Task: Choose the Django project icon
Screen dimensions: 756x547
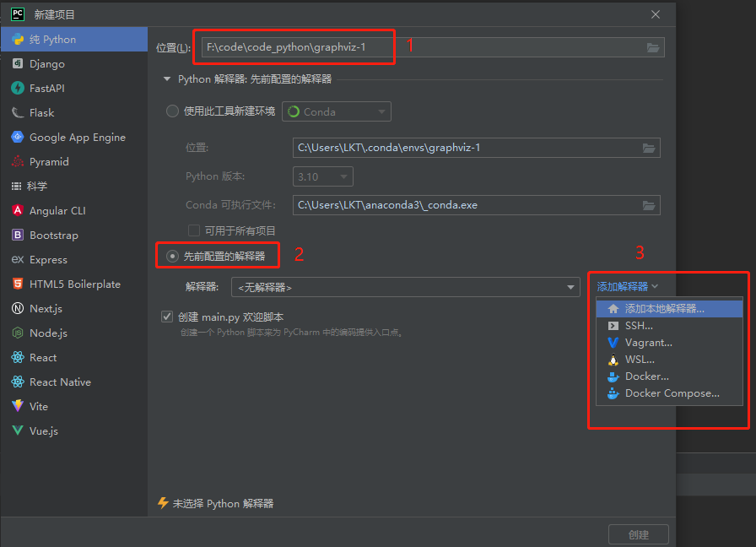Action: pos(18,63)
